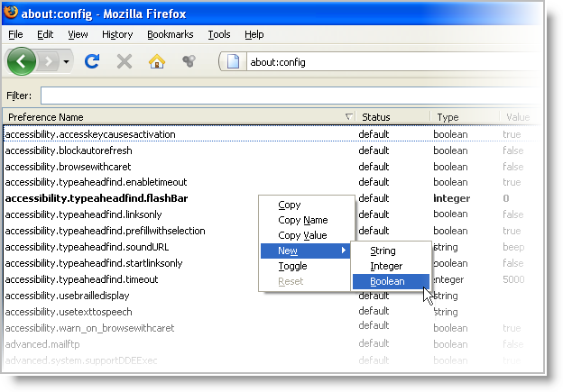The height and width of the screenshot is (392, 563).
Task: Click the page icon in the address bar
Action: (233, 62)
